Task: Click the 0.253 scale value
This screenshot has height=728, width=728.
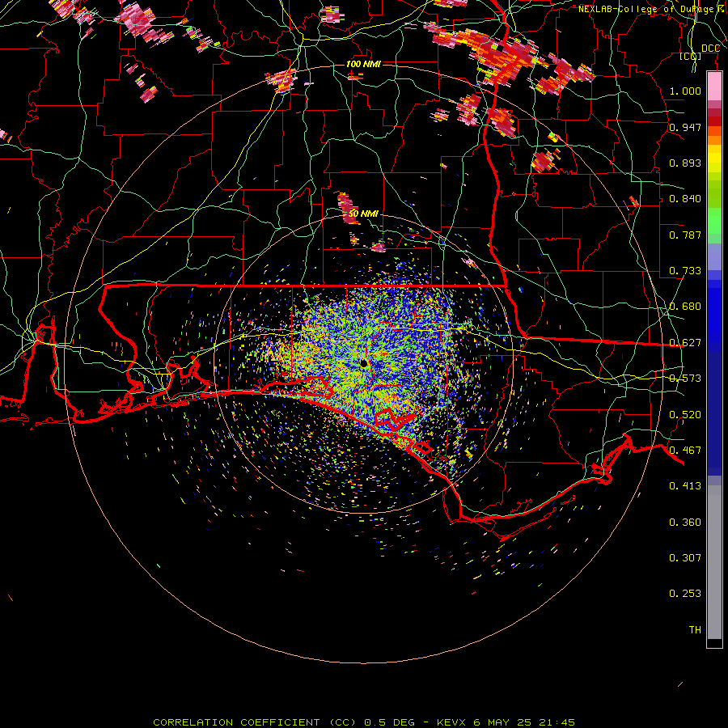Action: tap(685, 594)
